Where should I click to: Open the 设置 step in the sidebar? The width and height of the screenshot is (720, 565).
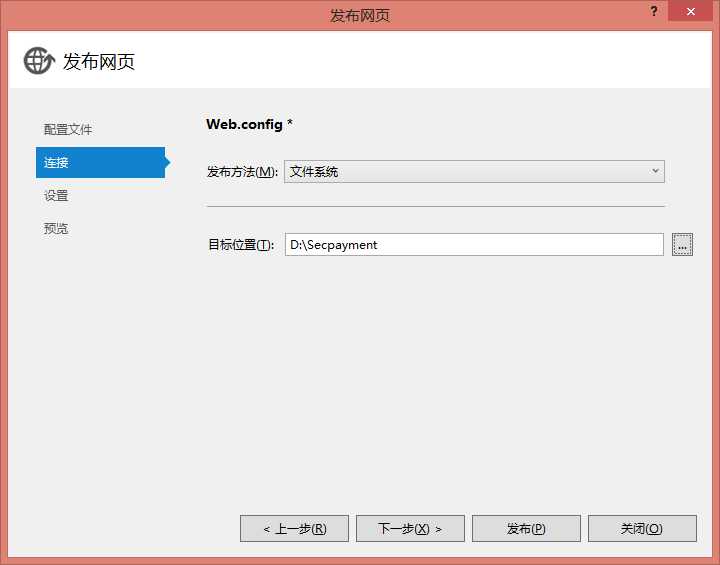[x=56, y=196]
